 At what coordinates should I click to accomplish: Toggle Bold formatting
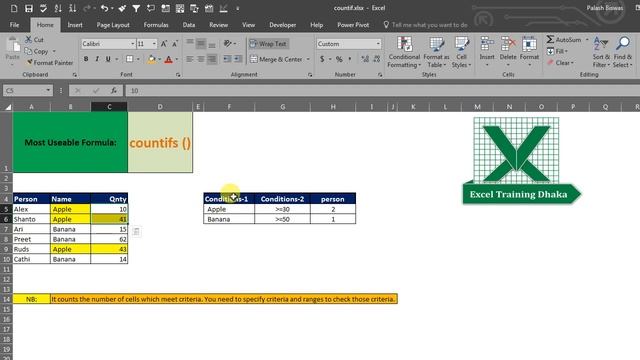[x=86, y=59]
